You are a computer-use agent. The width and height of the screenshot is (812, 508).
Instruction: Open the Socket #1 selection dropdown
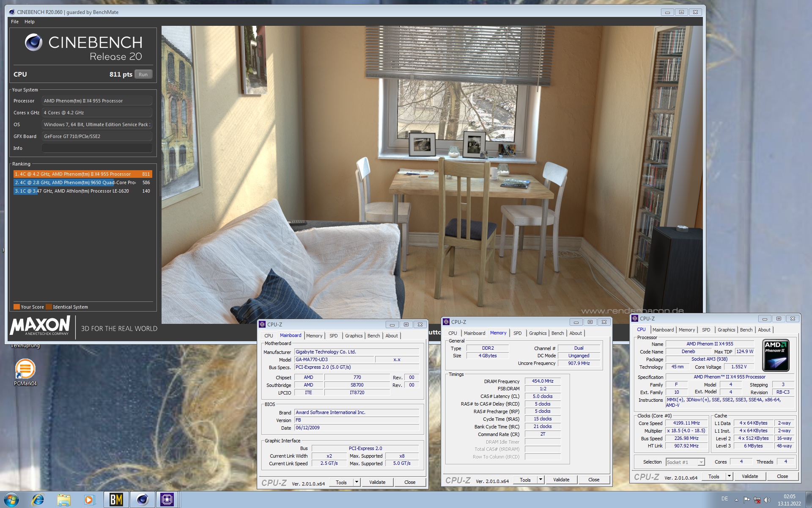pos(685,462)
